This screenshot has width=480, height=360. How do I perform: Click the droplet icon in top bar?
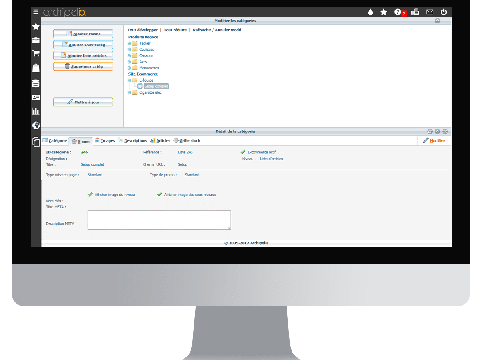370,12
